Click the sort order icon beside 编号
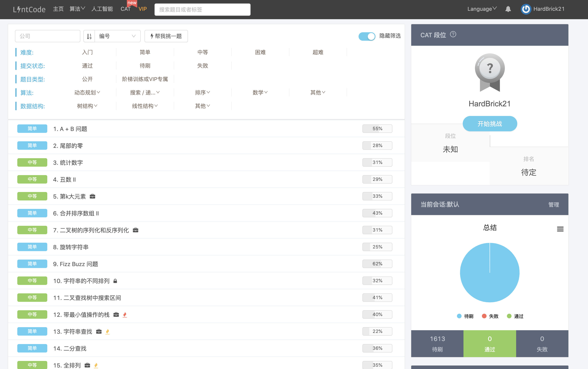The image size is (588, 369). click(x=89, y=36)
